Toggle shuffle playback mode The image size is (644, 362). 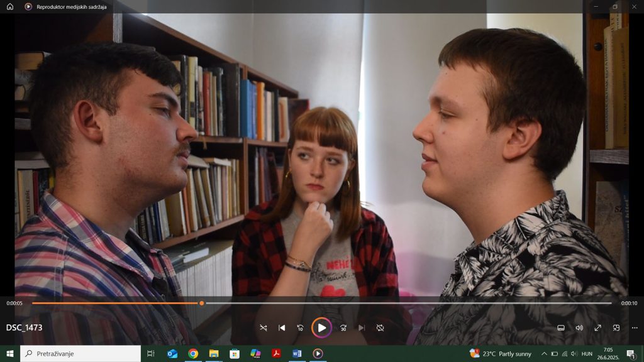coord(263,327)
